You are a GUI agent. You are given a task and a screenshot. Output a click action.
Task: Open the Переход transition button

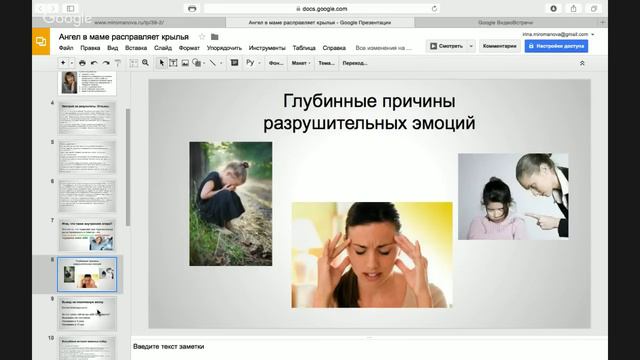tap(355, 63)
